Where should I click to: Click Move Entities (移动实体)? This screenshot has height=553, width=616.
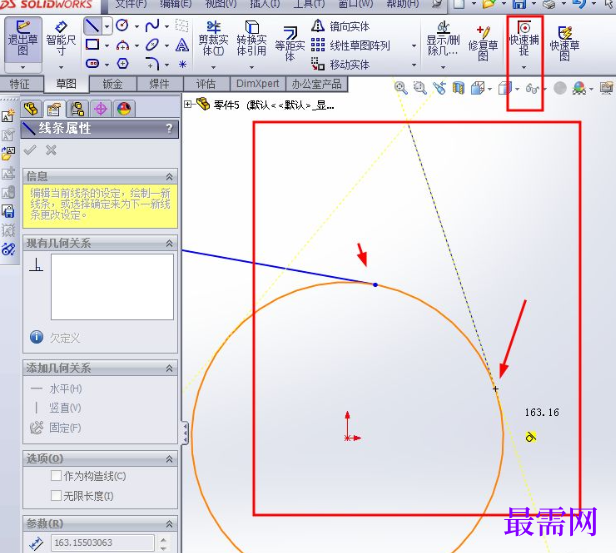click(340, 64)
